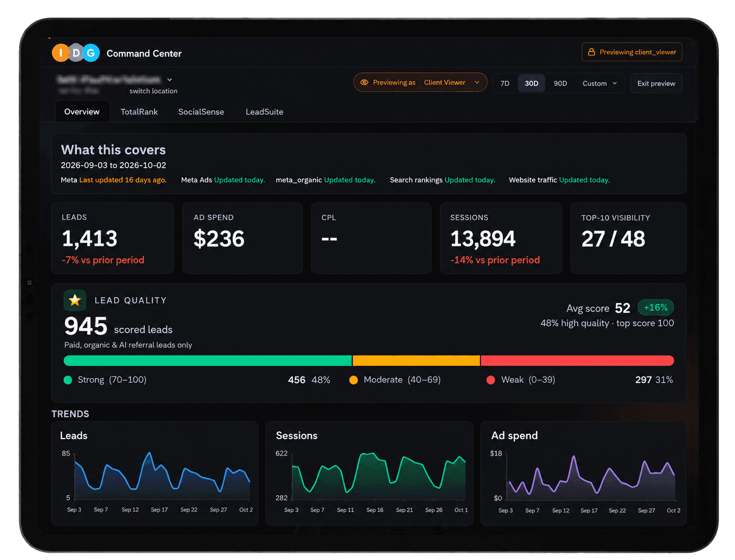
Task: Click meta_organic 'Updated today.' status
Action: click(x=349, y=180)
